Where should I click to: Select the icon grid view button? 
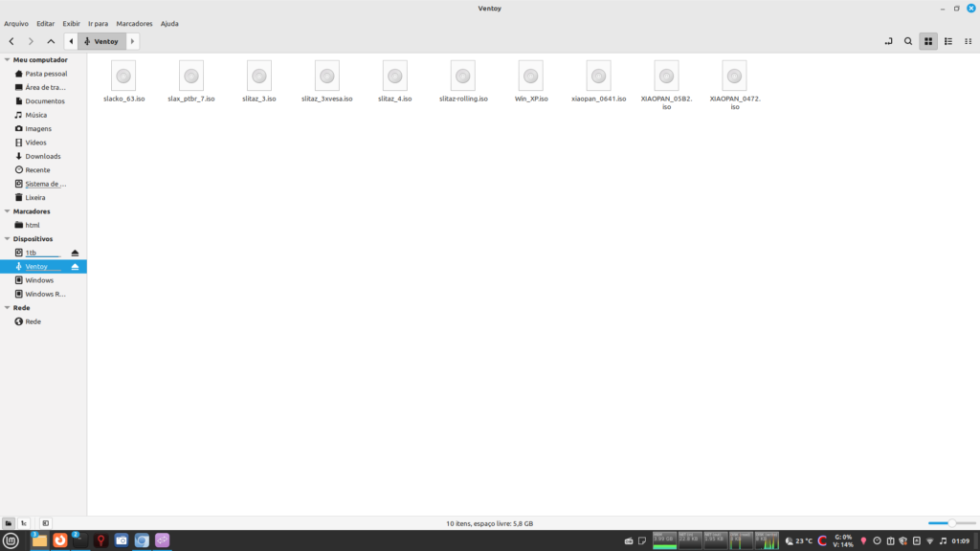[927, 41]
